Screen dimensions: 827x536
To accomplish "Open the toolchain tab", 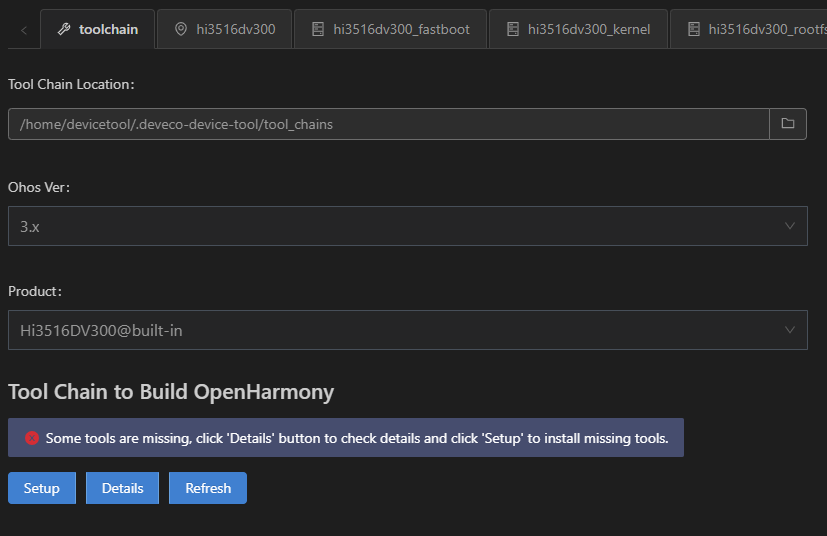I will pos(98,29).
